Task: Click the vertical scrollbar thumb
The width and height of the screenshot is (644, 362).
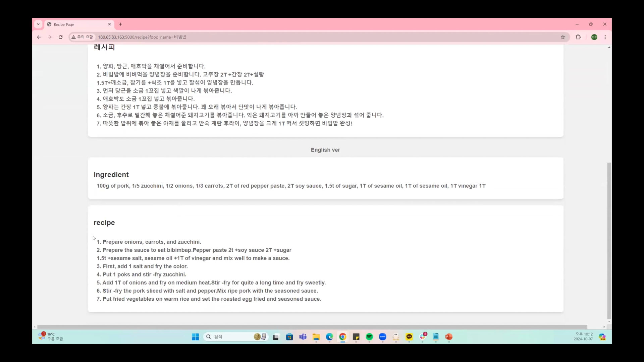Action: pyautogui.click(x=609, y=241)
